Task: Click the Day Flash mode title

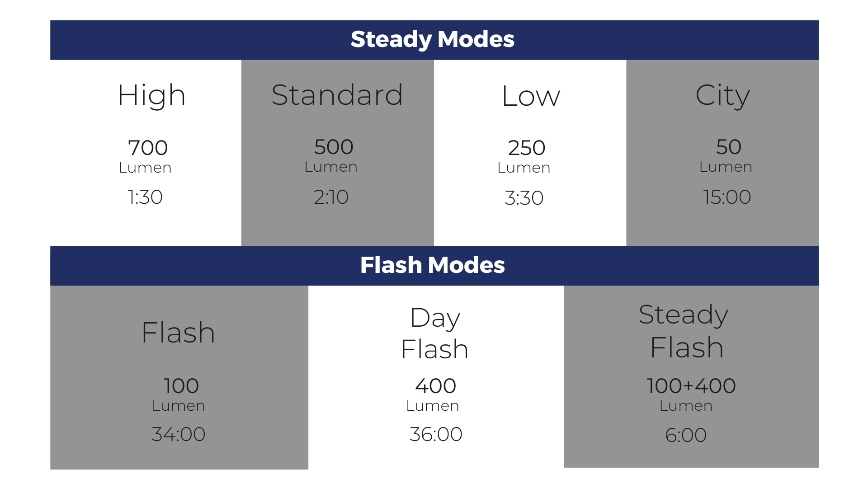Action: [435, 333]
